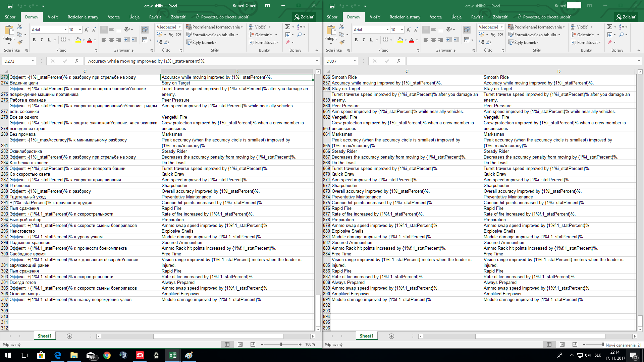644x362 pixels.
Task: Toggle Align Right in crew_skills2 window
Action: point(441,40)
